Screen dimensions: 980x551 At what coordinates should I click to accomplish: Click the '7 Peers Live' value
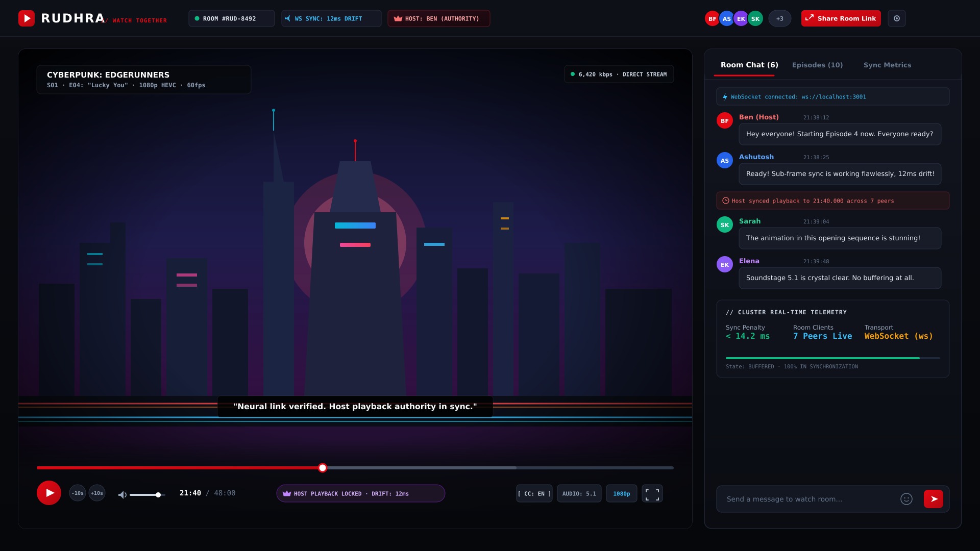[x=822, y=336]
